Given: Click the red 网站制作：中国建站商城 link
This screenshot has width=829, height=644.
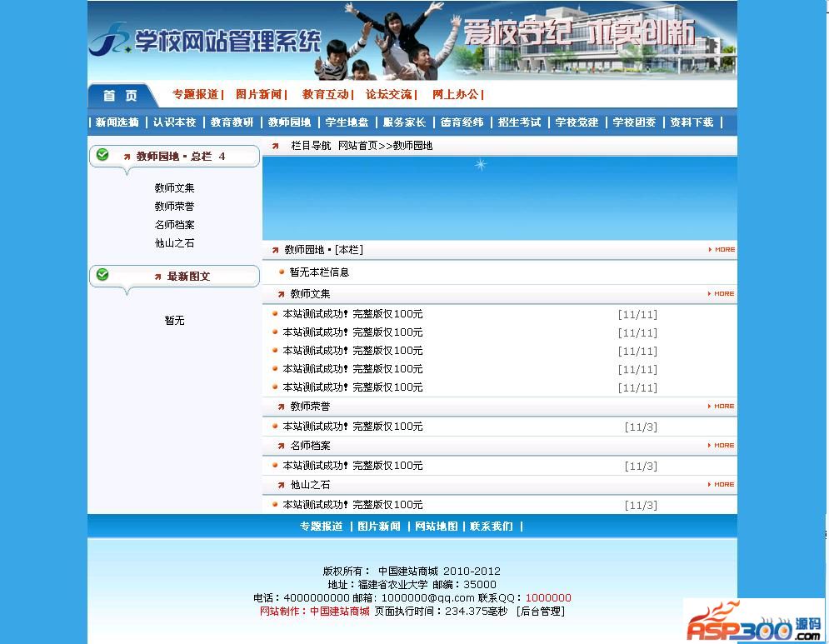Looking at the screenshot, I should [x=315, y=612].
